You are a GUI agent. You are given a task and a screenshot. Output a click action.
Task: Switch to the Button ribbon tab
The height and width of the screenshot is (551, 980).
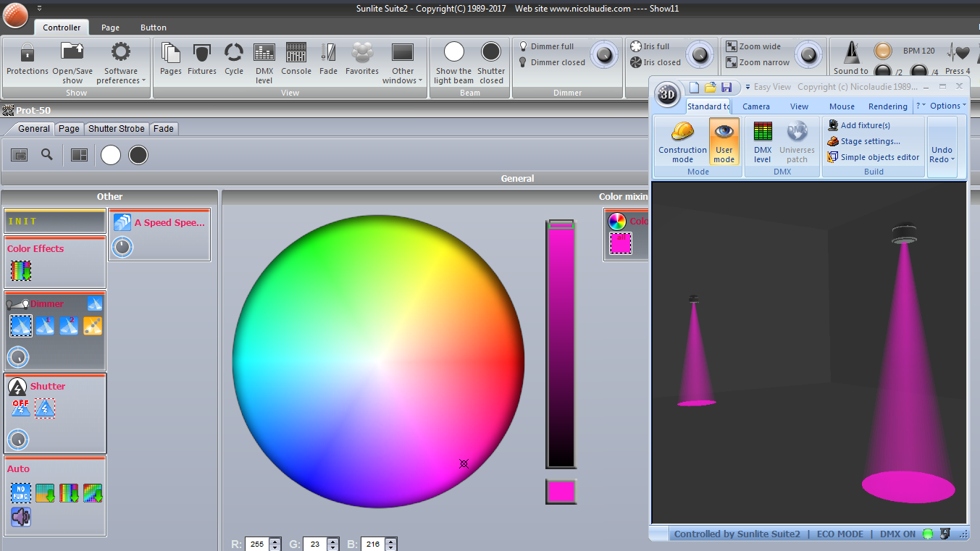154,28
